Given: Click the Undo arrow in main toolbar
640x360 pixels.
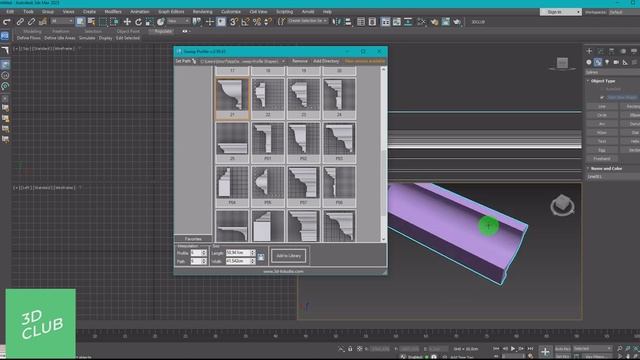Looking at the screenshot, I should [7, 22].
